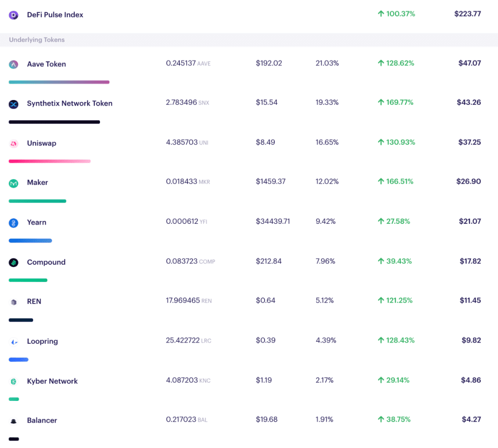Click the quantity 0.083723 COMP
The width and height of the screenshot is (498, 448).
[190, 261]
